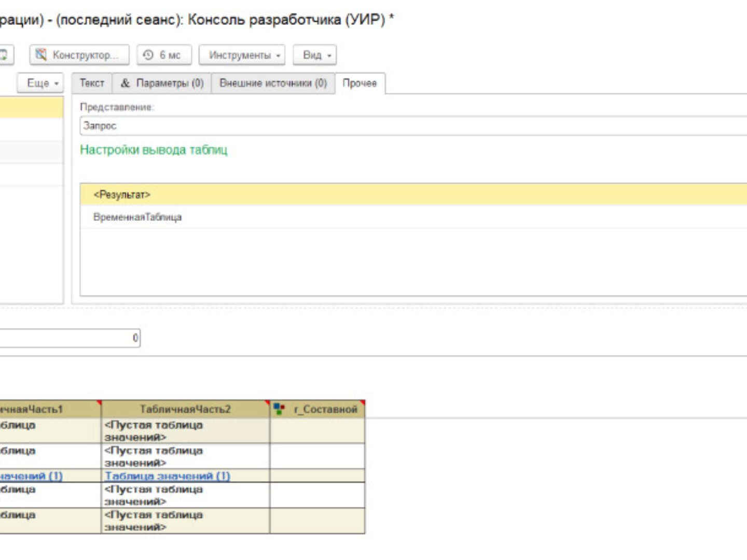Click the composite type icon in r_Составной header
Screen dimensions: 747x560
(279, 409)
